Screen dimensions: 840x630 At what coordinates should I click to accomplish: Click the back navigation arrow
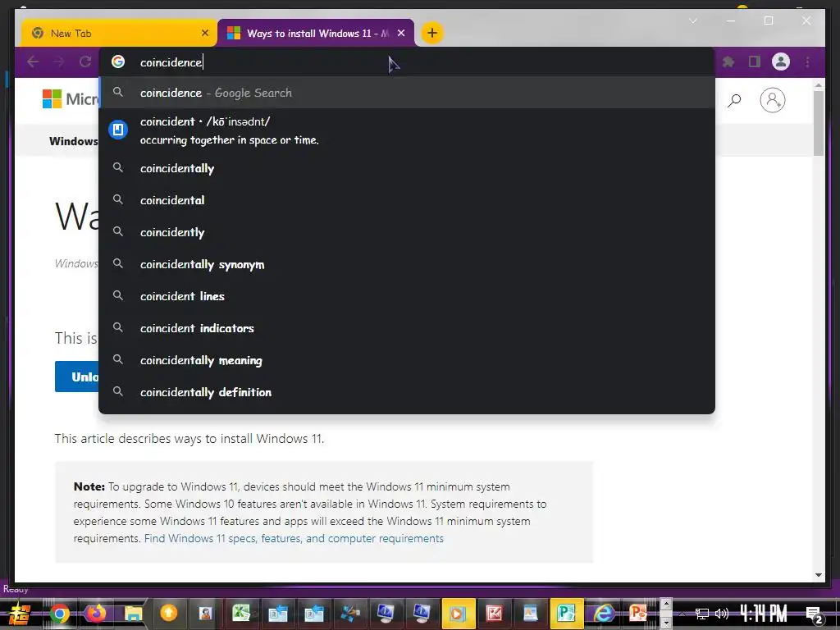point(33,62)
